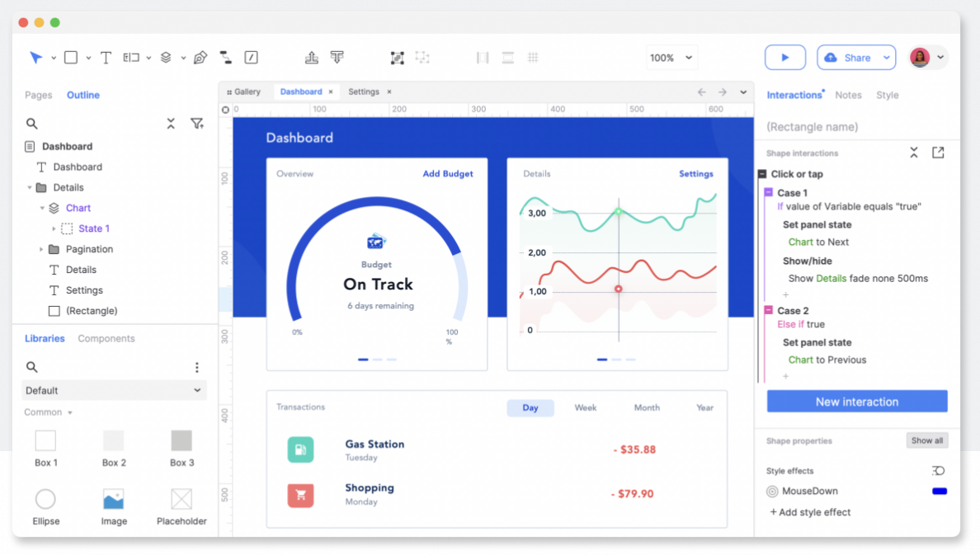Viewport: 980px width, 555px height.
Task: Expand the Pagination folder
Action: [41, 249]
